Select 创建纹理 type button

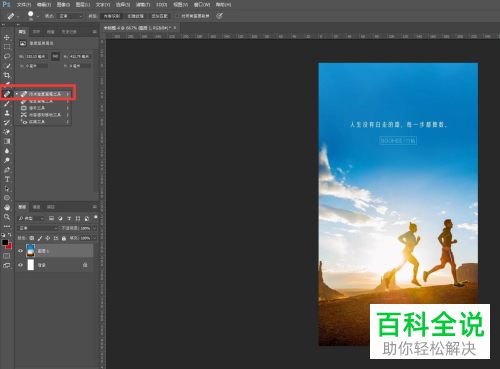click(135, 16)
